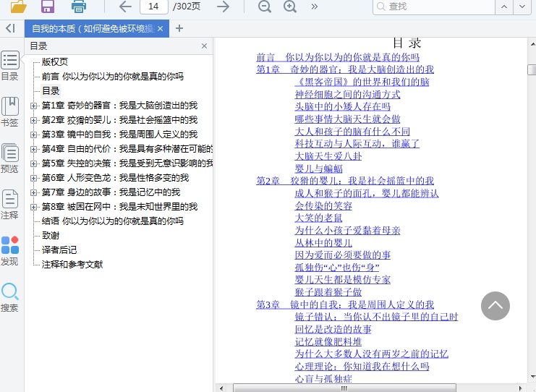The width and height of the screenshot is (536, 392).
Task: Open the 搜索 search sidebar panel
Action: pos(10,297)
